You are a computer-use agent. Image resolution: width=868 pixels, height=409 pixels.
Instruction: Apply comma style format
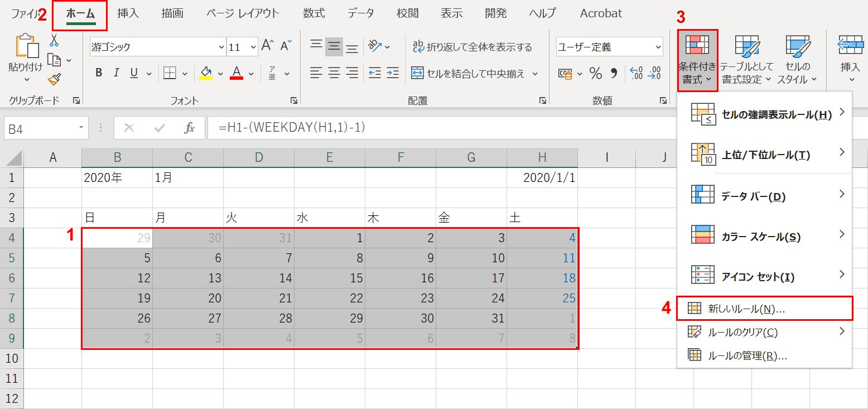(x=614, y=73)
